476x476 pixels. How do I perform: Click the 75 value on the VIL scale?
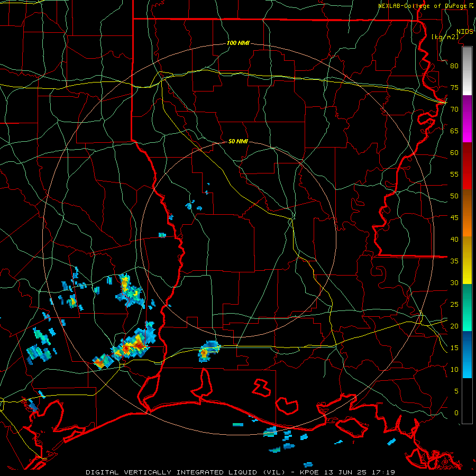[x=454, y=88]
